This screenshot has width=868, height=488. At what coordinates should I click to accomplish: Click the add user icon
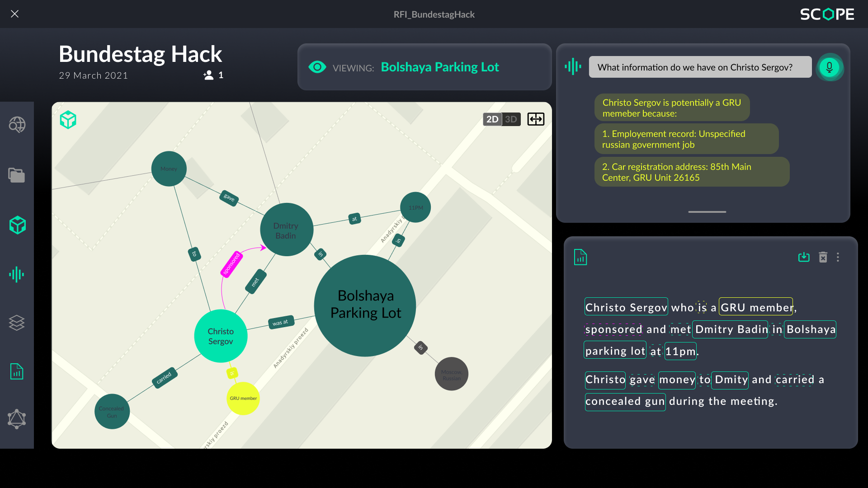click(208, 75)
